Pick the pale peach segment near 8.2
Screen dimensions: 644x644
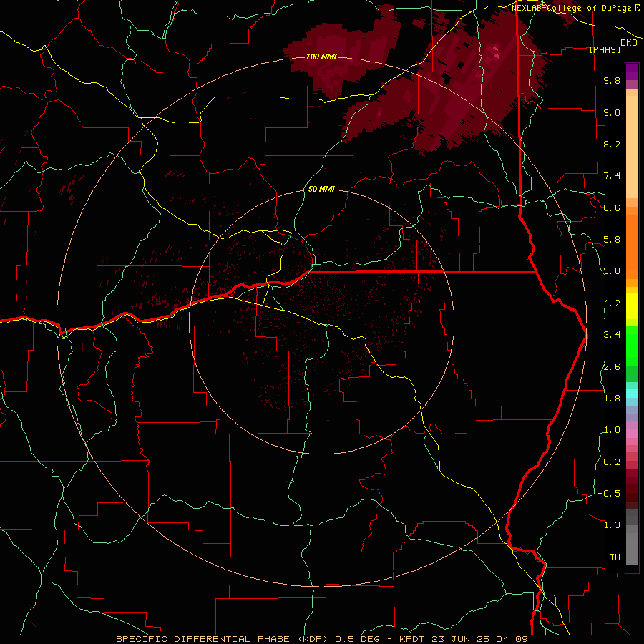point(632,147)
